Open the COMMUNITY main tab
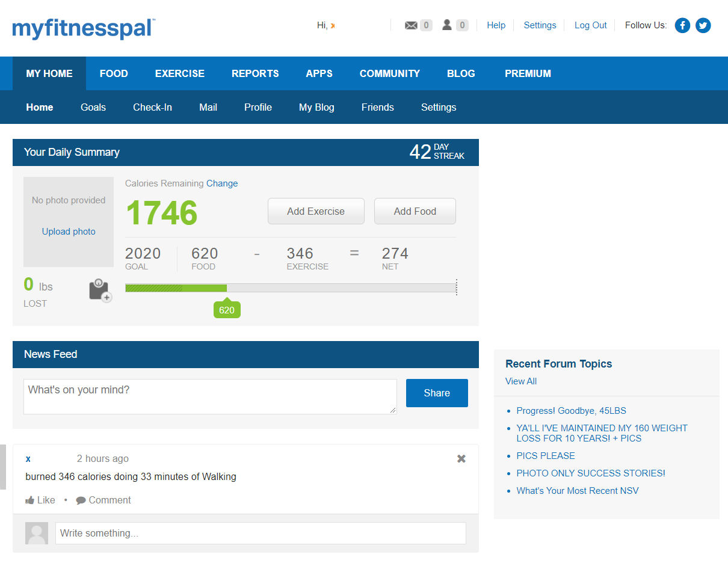The width and height of the screenshot is (728, 563). coord(390,73)
